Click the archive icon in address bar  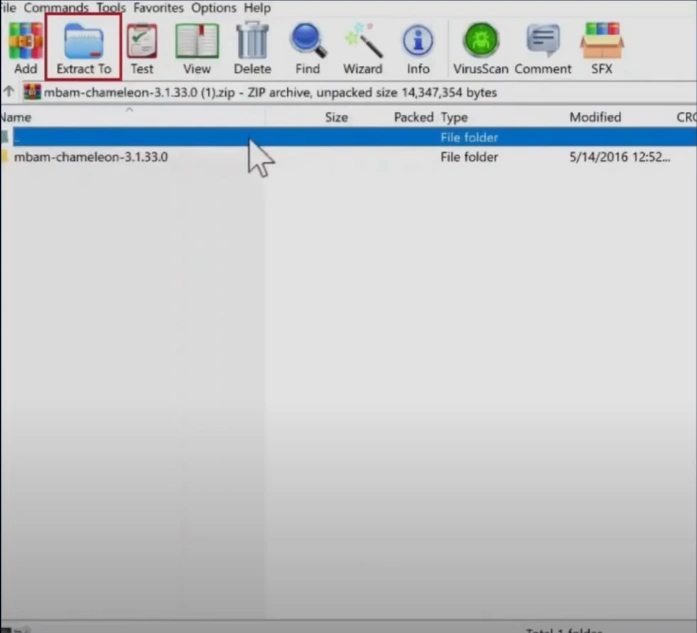pos(32,92)
